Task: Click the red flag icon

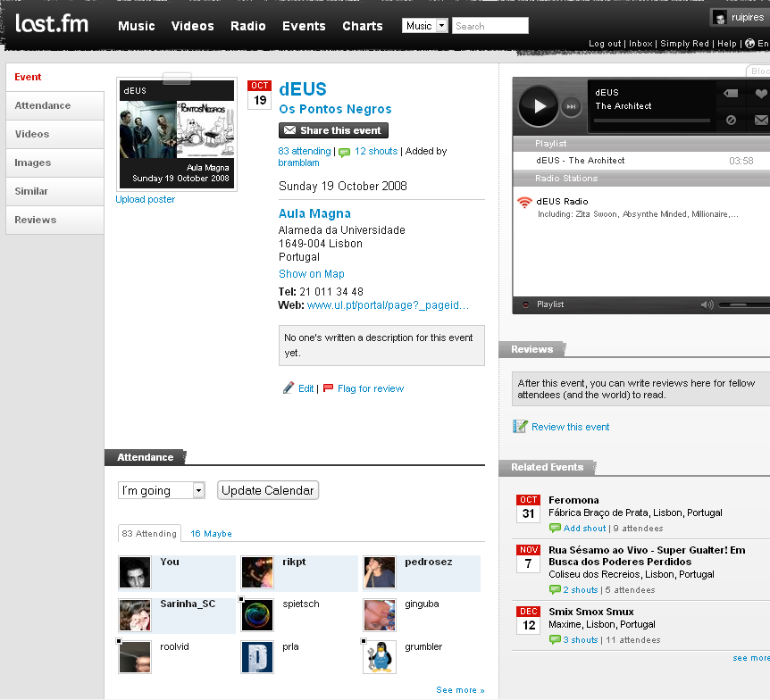Action: tap(328, 388)
